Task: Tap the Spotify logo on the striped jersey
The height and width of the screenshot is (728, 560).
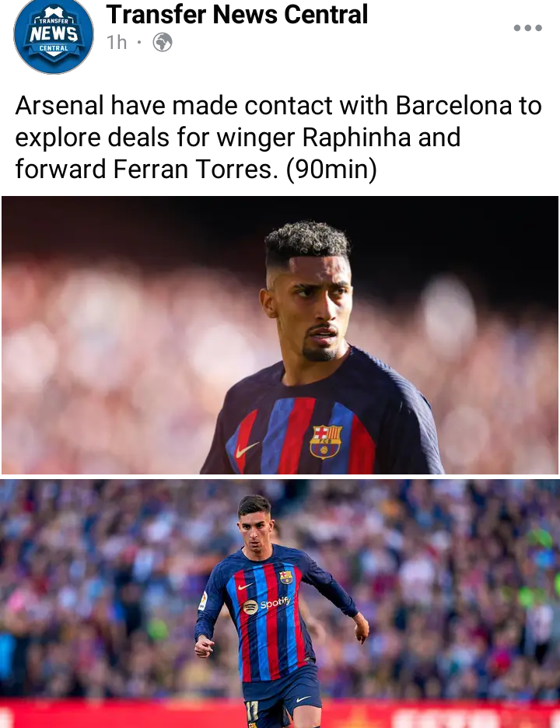Action: point(267,605)
